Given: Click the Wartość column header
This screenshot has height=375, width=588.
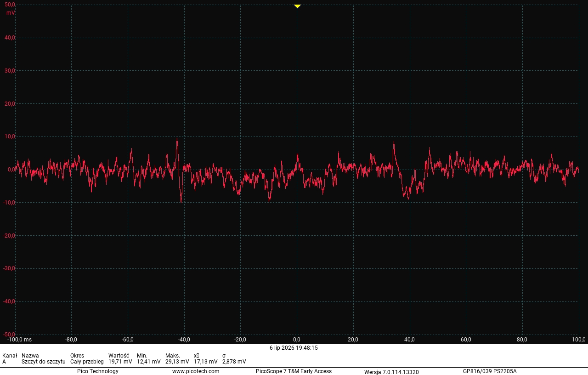Looking at the screenshot, I should pyautogui.click(x=119, y=356).
